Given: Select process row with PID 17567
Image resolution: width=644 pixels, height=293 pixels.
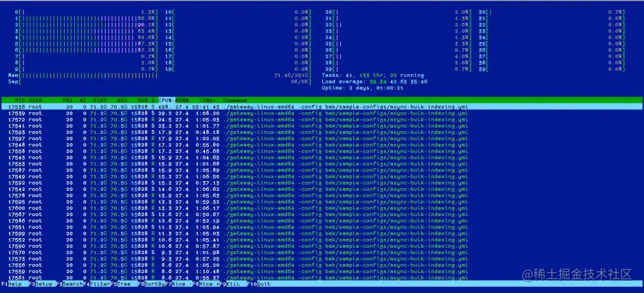Looking at the screenshot, I should [322, 214].
